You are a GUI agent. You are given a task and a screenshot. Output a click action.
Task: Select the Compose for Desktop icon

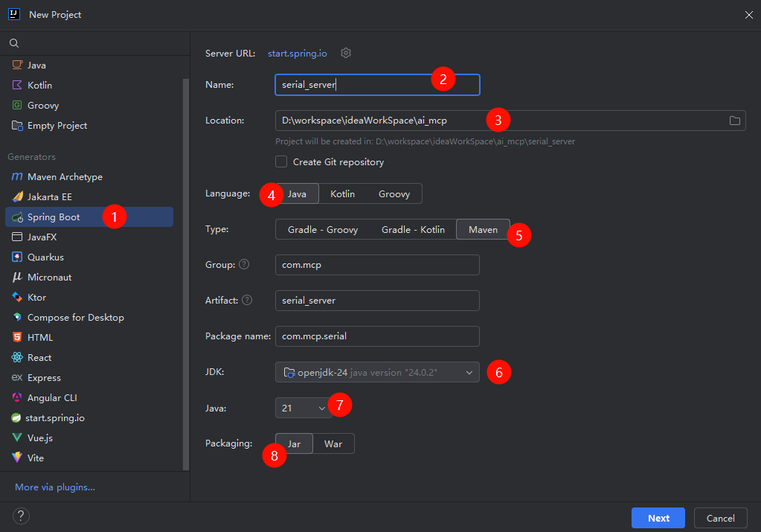point(17,318)
